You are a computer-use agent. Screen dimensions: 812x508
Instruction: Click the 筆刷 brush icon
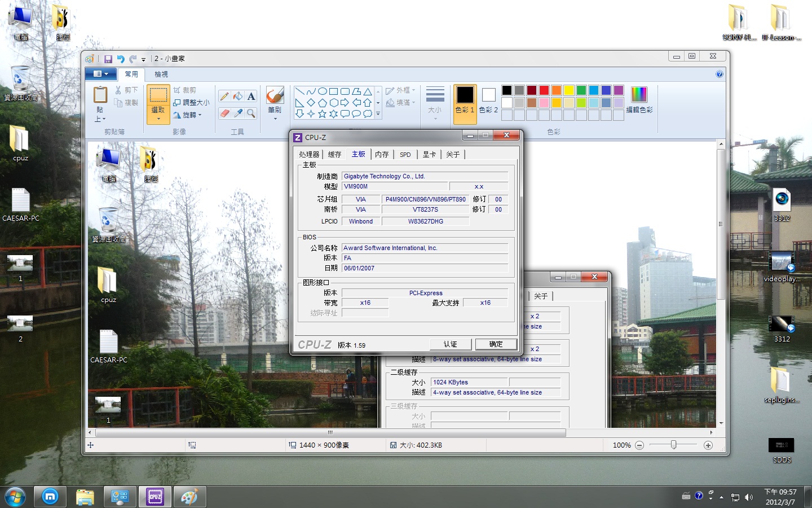click(x=275, y=95)
